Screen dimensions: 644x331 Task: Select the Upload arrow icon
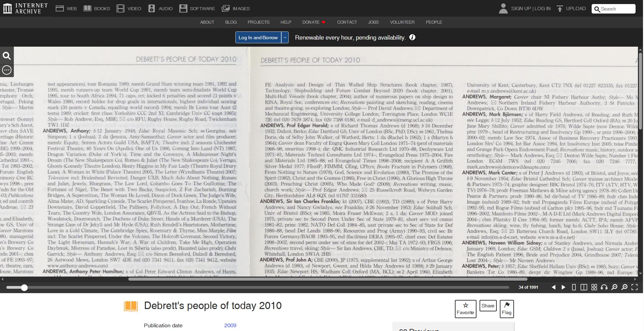coord(560,8)
